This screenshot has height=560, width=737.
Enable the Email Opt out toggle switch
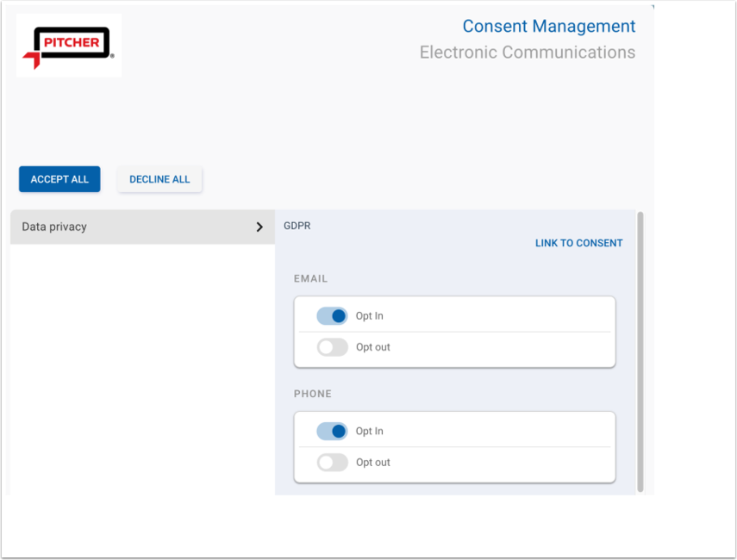click(x=332, y=347)
